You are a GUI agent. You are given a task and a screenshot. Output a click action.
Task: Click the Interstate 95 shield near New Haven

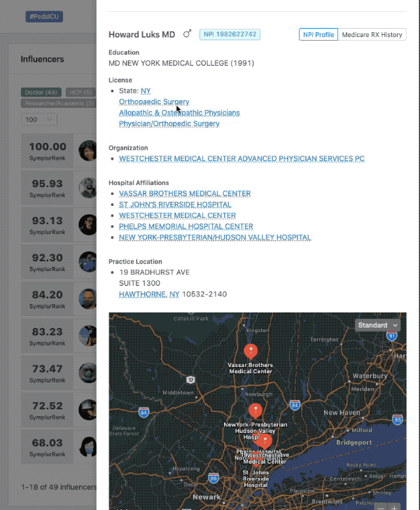tap(397, 420)
